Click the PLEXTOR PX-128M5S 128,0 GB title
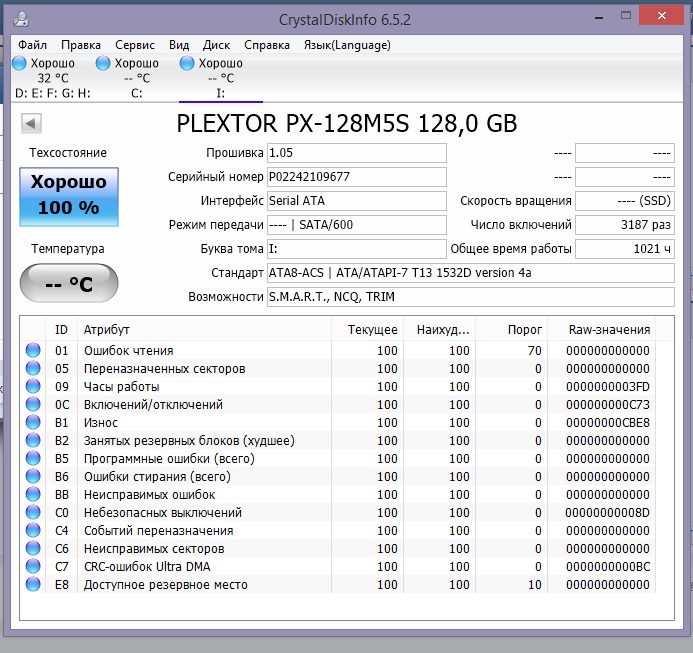Viewport: 693px width, 653px height. pyautogui.click(x=346, y=123)
